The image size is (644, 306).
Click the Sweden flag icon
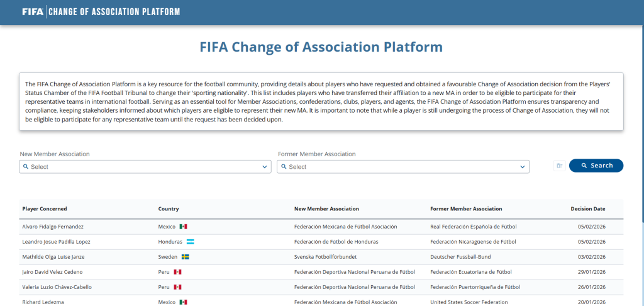pos(186,257)
